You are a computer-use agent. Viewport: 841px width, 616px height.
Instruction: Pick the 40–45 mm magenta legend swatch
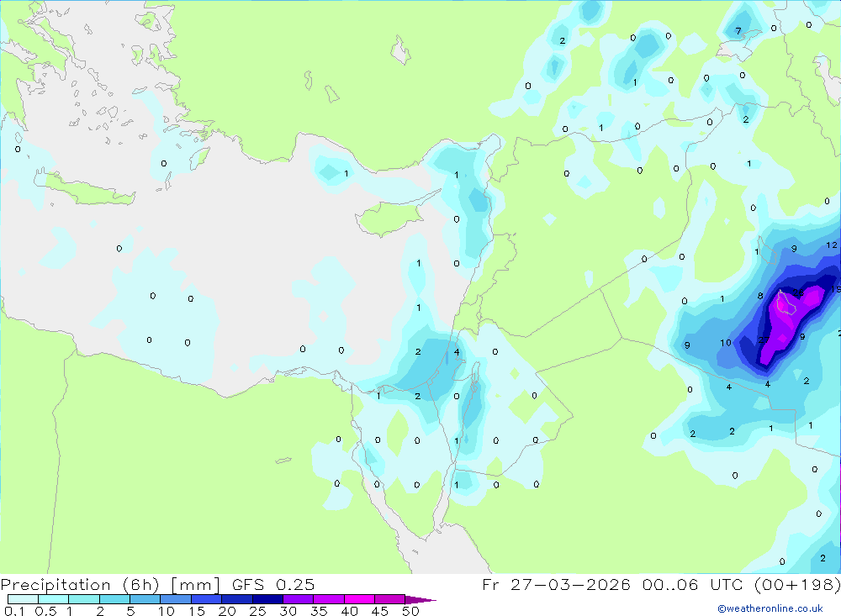tap(359, 599)
